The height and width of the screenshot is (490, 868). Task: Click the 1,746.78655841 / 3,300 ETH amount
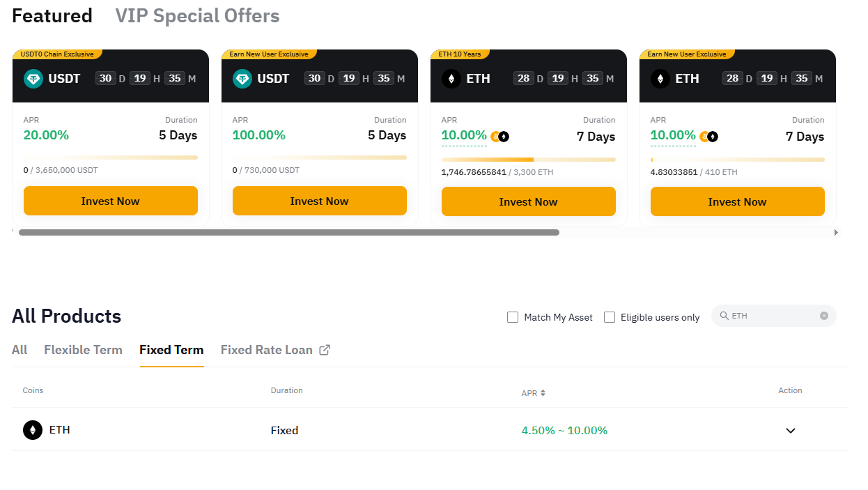point(497,172)
